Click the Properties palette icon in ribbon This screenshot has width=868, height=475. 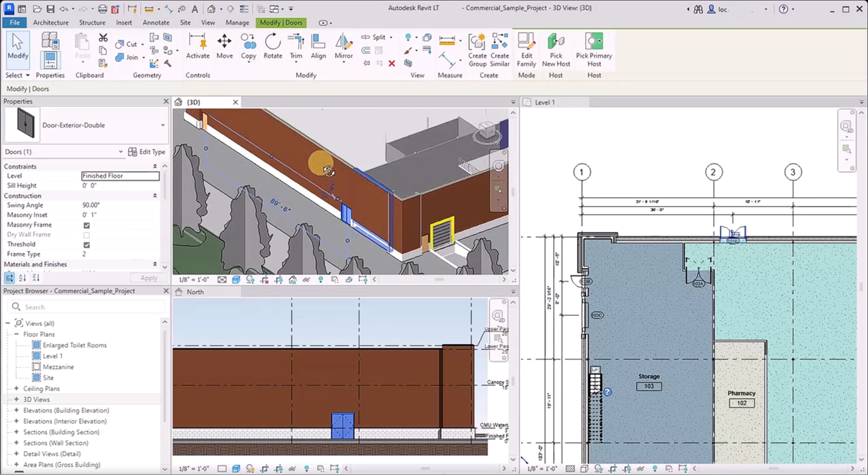tap(50, 59)
